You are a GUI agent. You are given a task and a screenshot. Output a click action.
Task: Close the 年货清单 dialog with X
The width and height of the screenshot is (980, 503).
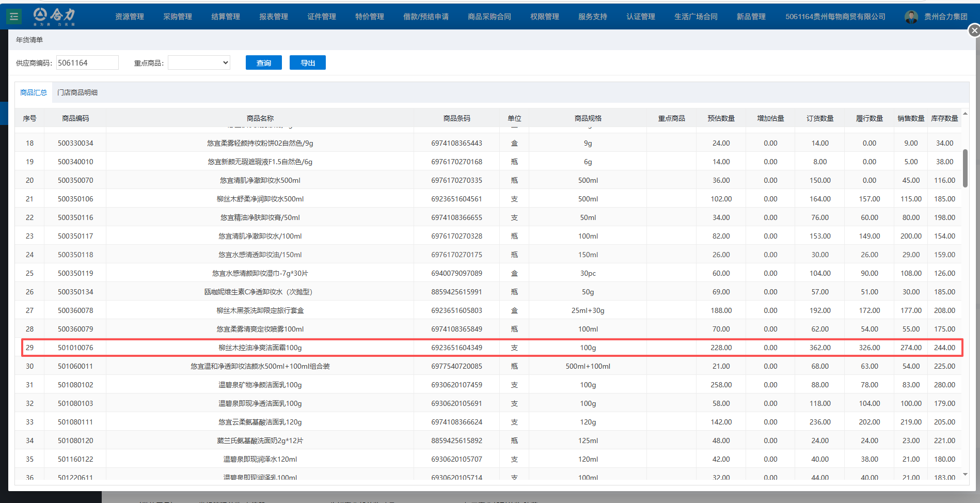[x=974, y=30]
